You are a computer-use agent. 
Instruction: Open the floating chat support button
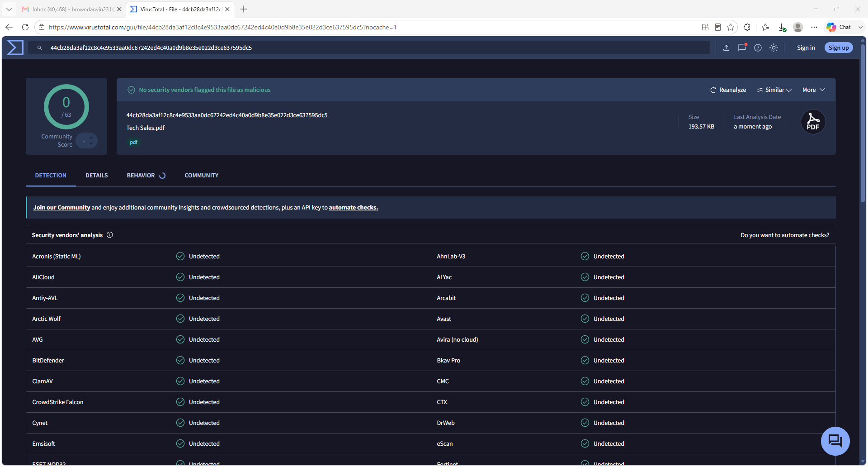point(835,441)
